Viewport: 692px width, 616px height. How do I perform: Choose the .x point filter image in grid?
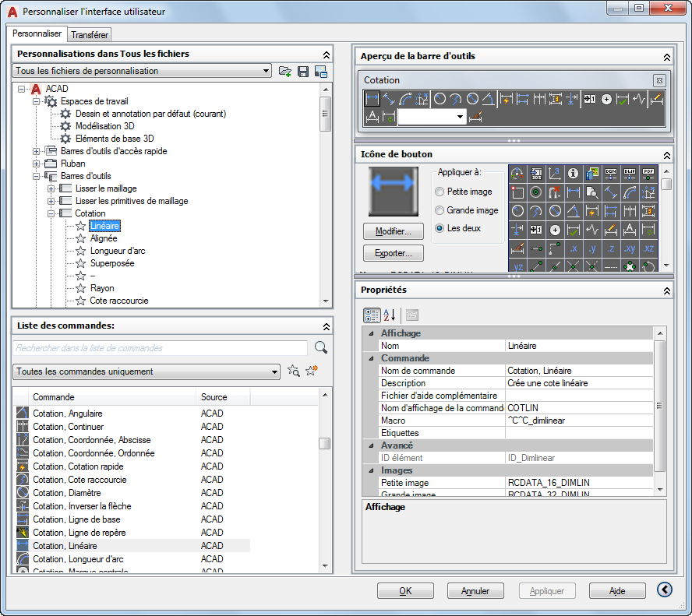[574, 248]
